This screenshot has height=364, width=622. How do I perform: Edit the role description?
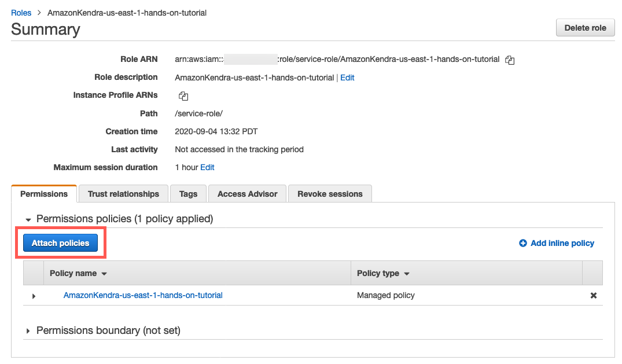[x=347, y=78]
